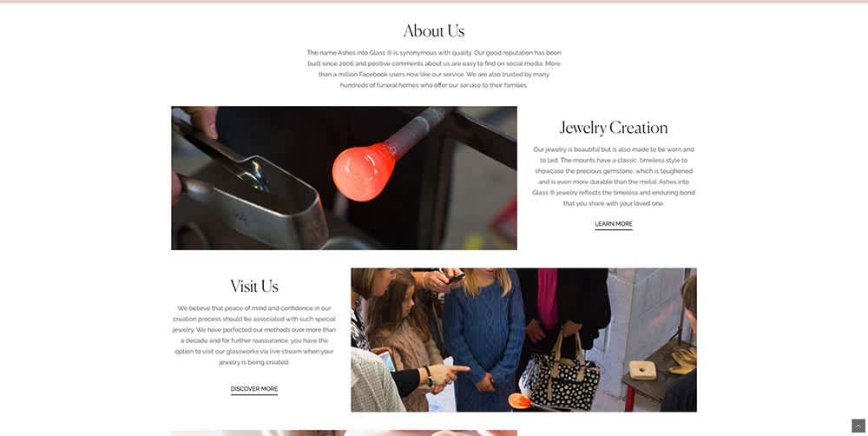Screen dimensions: 868x436
Task: Click the polka dot handbag in photo
Action: (560, 378)
